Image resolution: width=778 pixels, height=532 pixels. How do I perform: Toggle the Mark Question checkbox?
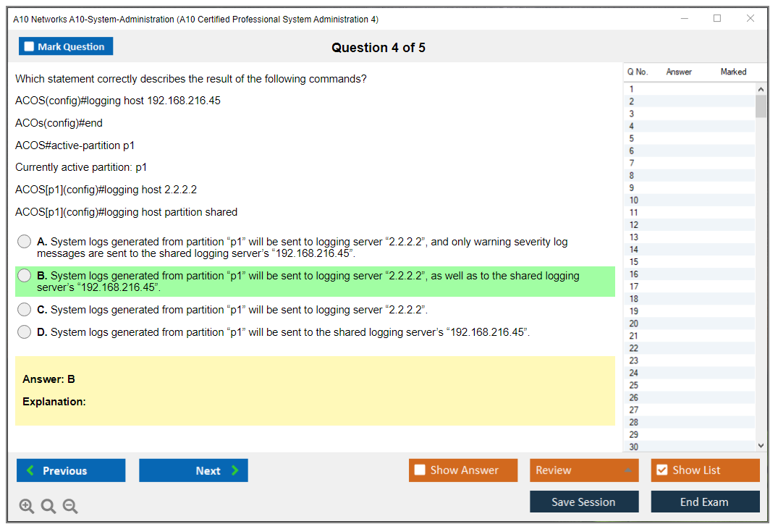point(30,47)
